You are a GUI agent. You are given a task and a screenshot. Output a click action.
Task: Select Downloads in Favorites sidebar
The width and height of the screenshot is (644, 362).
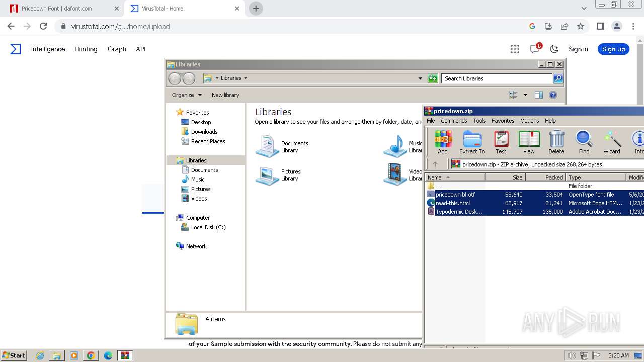(x=204, y=132)
